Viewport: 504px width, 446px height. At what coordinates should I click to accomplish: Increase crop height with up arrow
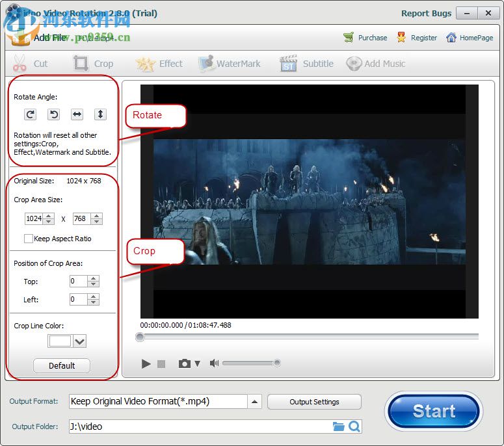97,216
